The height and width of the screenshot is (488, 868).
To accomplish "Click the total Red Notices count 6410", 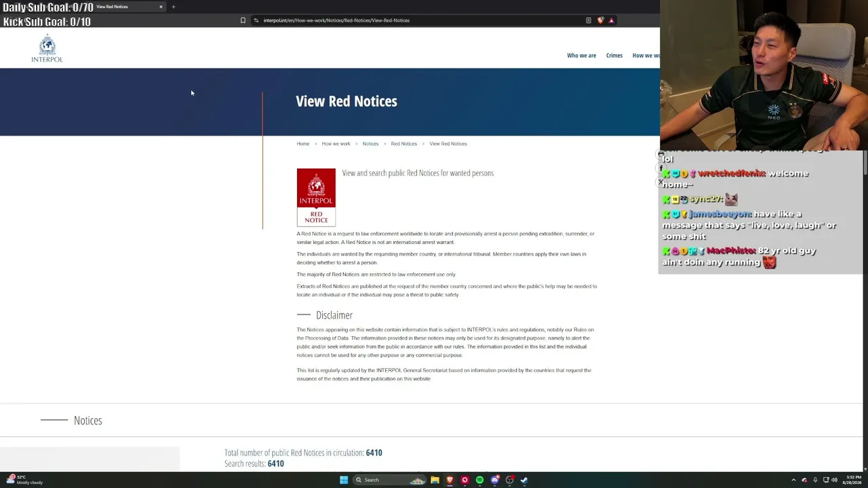I will tap(374, 453).
